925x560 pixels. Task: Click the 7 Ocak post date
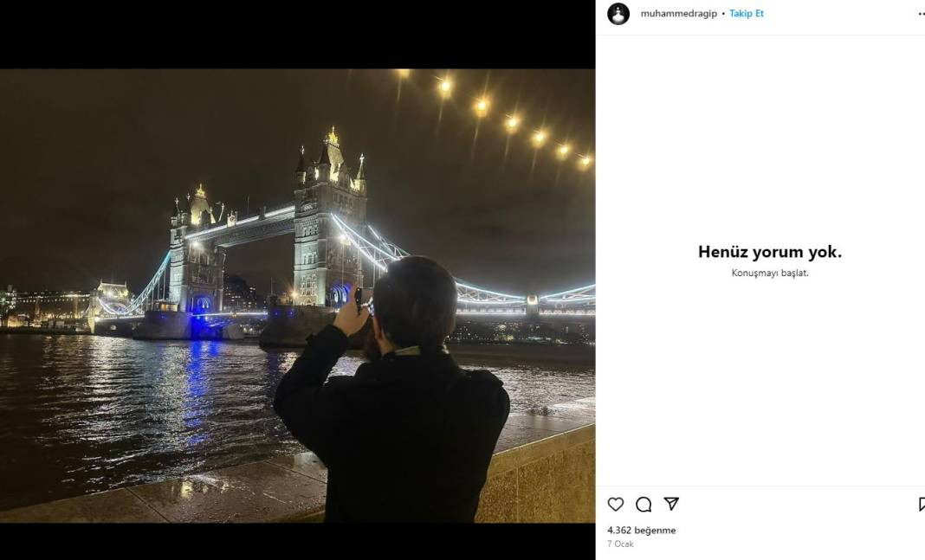[x=620, y=544]
